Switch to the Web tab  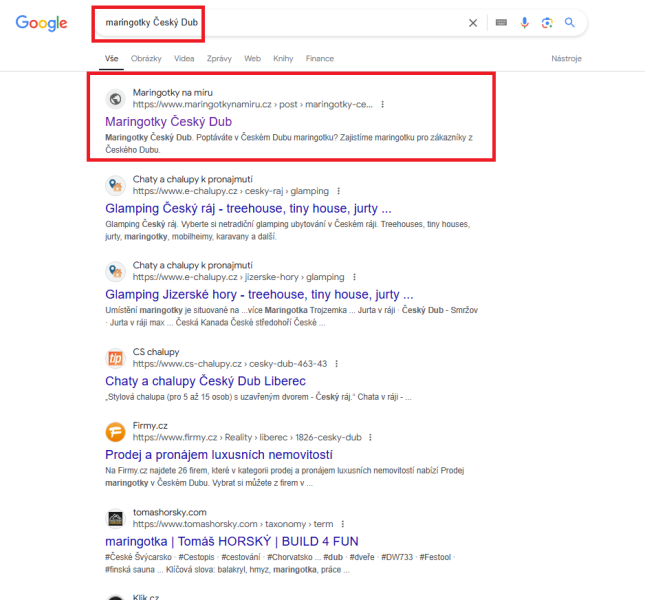click(253, 59)
